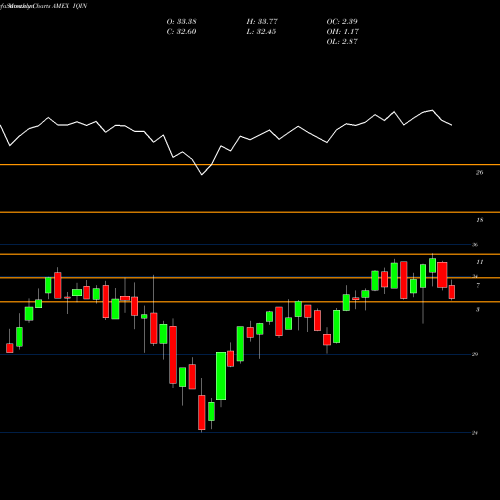The image size is (500, 500).
Task: Click the "36" price axis label
Action: 475,245
